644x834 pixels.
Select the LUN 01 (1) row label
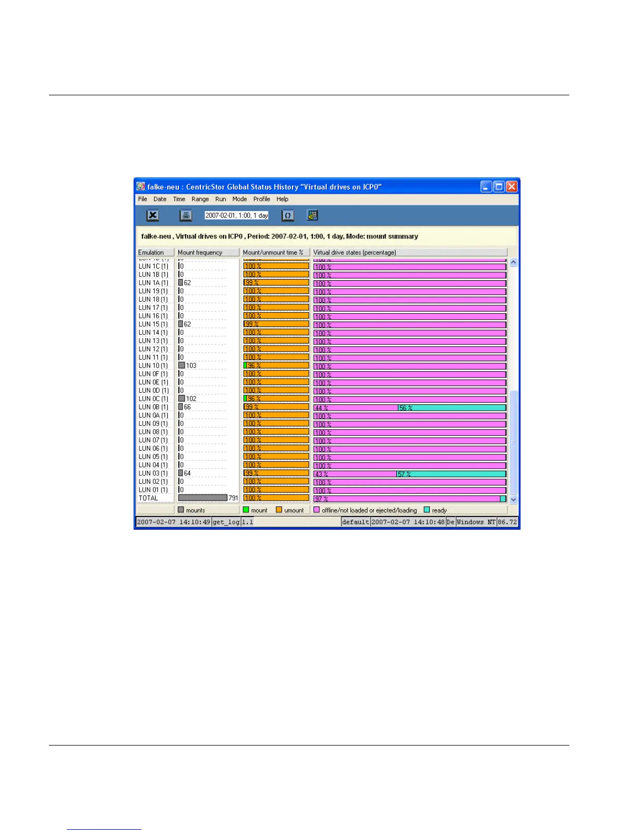tap(153, 490)
